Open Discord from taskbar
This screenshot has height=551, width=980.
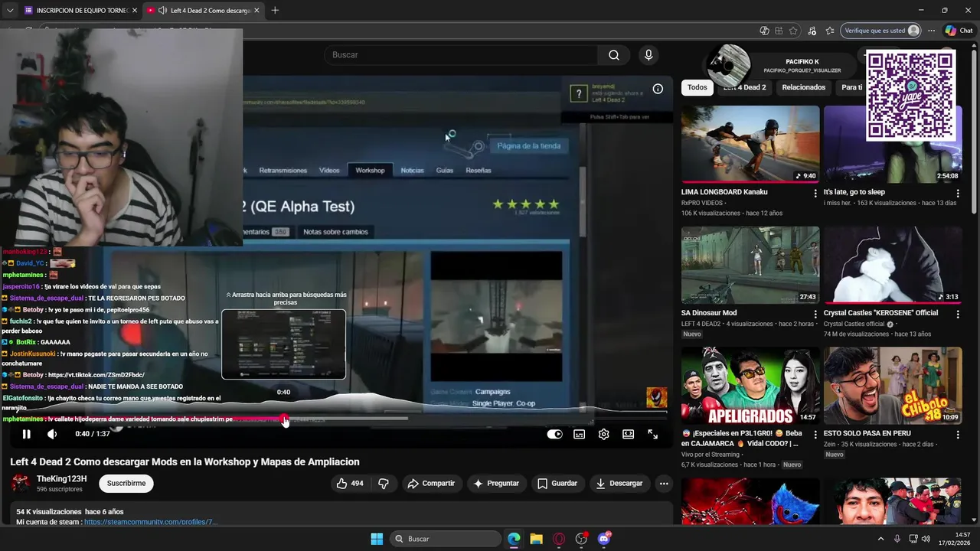[x=604, y=539]
